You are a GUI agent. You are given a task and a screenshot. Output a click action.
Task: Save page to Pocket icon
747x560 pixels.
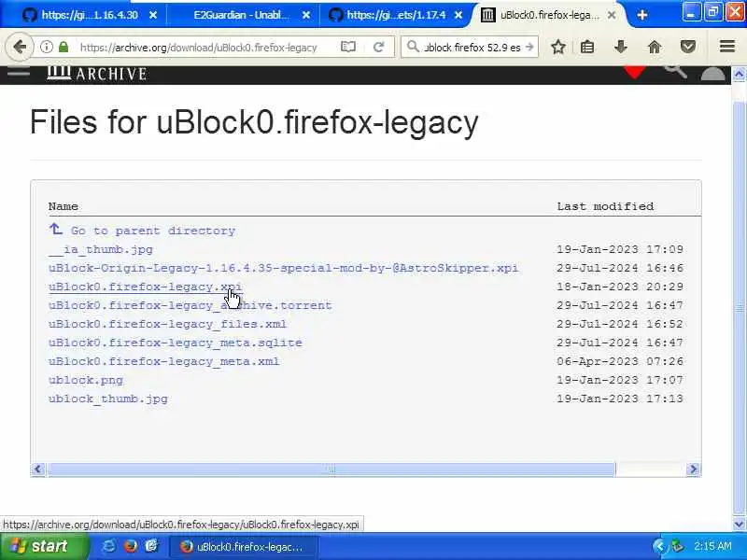[x=688, y=47]
